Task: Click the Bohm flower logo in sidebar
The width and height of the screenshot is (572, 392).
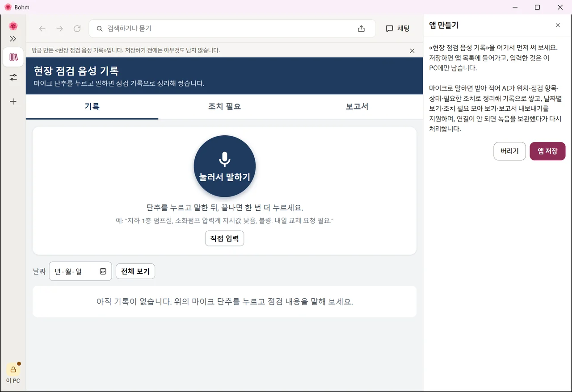Action: (x=13, y=26)
